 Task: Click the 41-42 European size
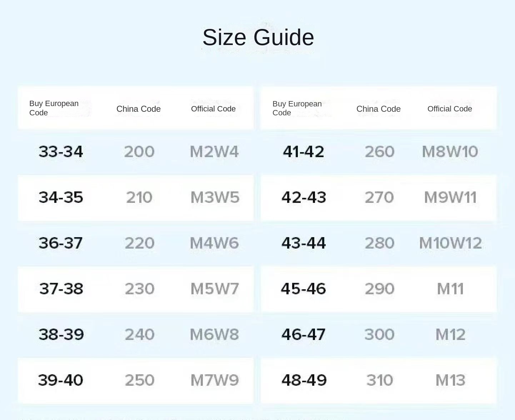coord(304,152)
